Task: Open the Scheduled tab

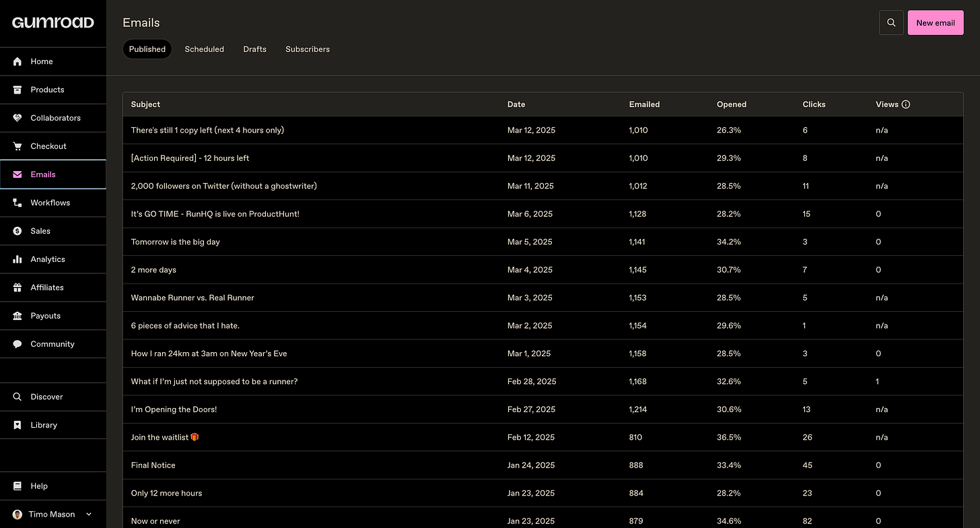Action: [204, 49]
